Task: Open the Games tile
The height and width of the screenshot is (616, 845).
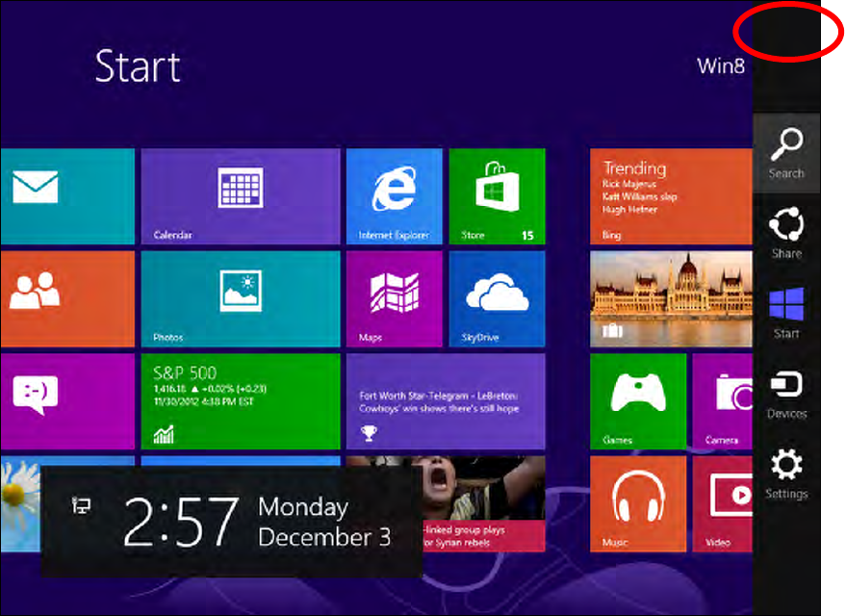Action: click(638, 401)
